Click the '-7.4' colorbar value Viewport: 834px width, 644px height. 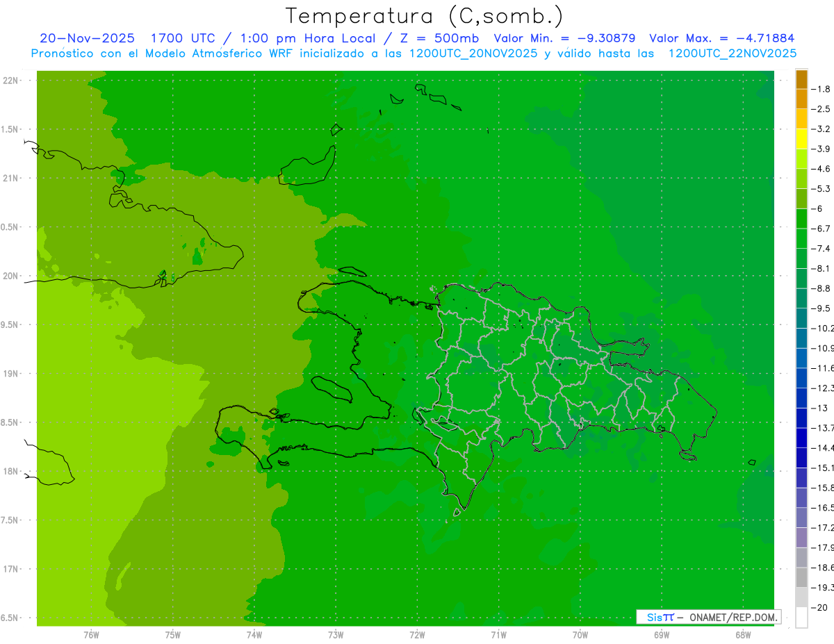(x=822, y=248)
